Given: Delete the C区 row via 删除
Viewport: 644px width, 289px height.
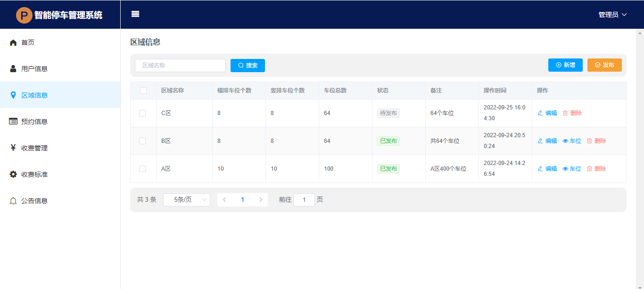Looking at the screenshot, I should coord(572,113).
